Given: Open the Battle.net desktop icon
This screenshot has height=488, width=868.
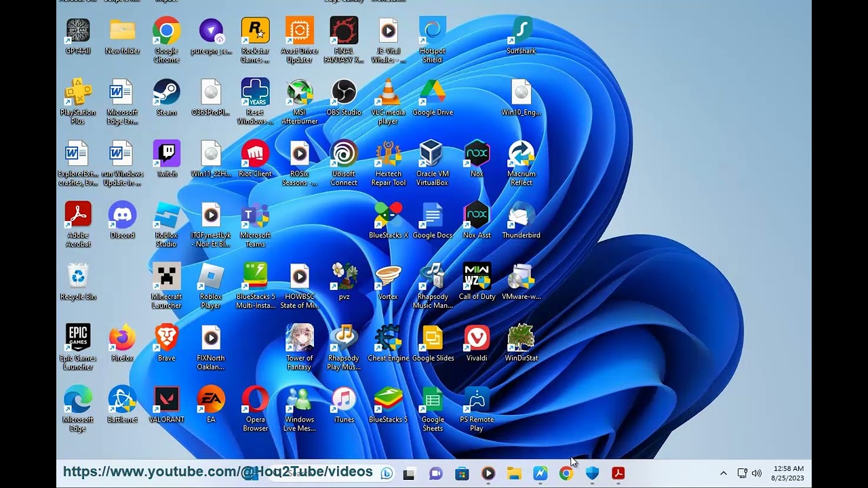Looking at the screenshot, I should [x=122, y=399].
